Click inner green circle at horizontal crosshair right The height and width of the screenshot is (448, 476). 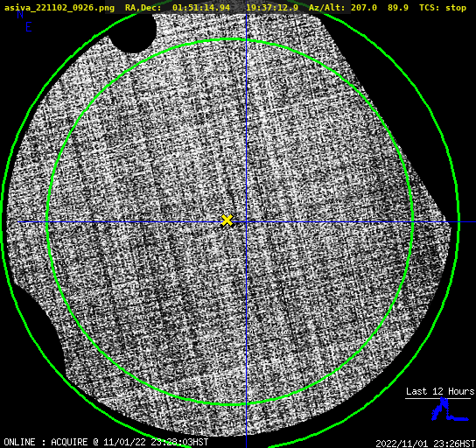[x=412, y=222]
